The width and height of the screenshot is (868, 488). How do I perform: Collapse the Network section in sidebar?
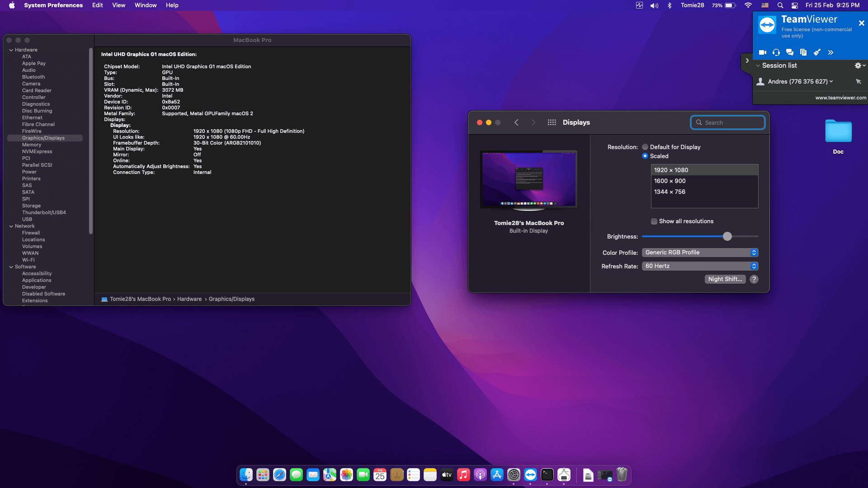[11, 226]
